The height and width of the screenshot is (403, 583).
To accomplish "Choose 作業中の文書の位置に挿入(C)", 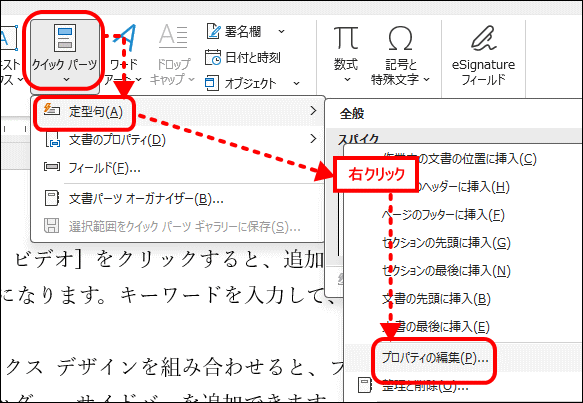I will pyautogui.click(x=463, y=159).
